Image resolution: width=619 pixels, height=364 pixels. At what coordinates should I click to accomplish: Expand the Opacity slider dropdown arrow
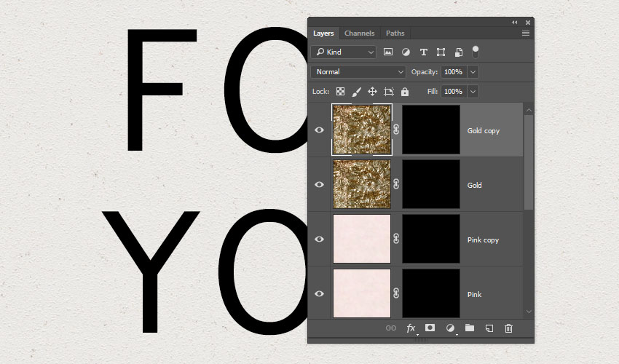473,72
